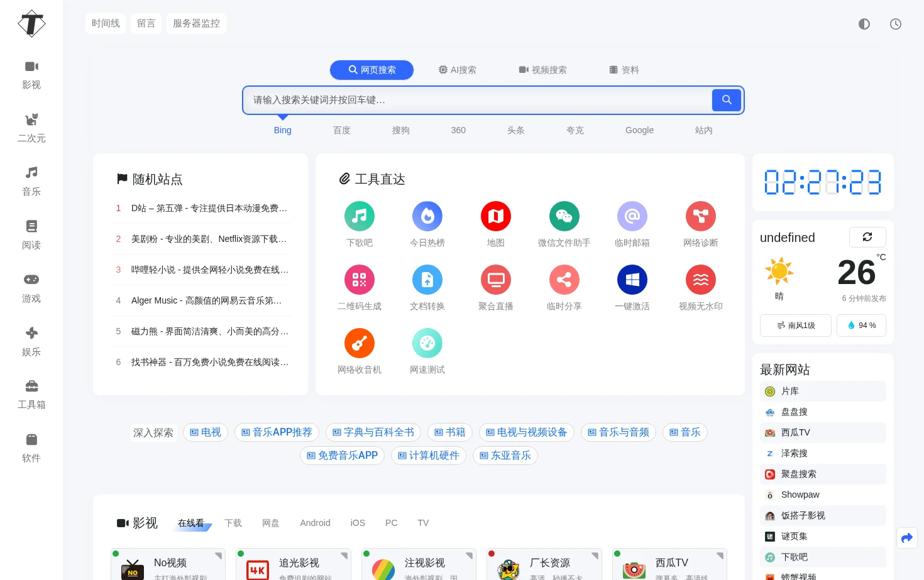Viewport: 924px width, 580px height.
Task: Select the 360 search engine
Action: [458, 130]
